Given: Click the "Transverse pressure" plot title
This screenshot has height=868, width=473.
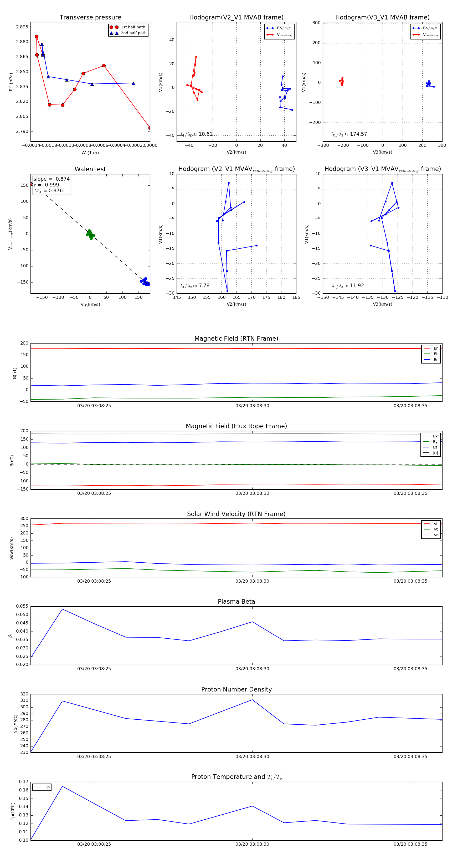Looking at the screenshot, I should tap(90, 18).
